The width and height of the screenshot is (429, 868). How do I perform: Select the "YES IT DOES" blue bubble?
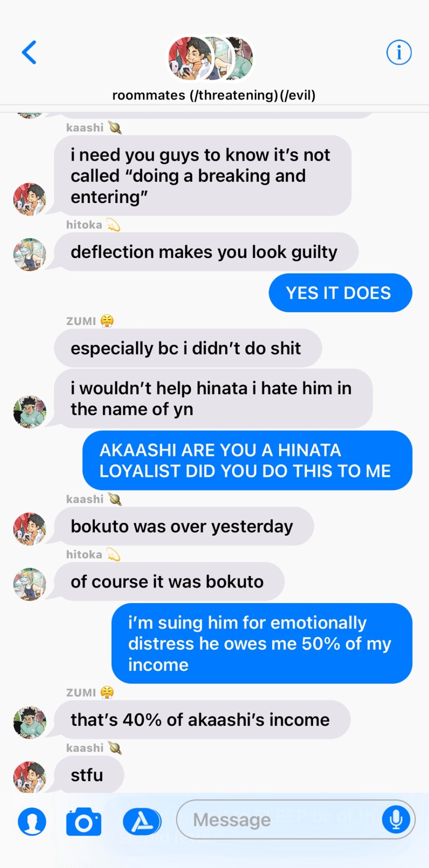(x=340, y=293)
